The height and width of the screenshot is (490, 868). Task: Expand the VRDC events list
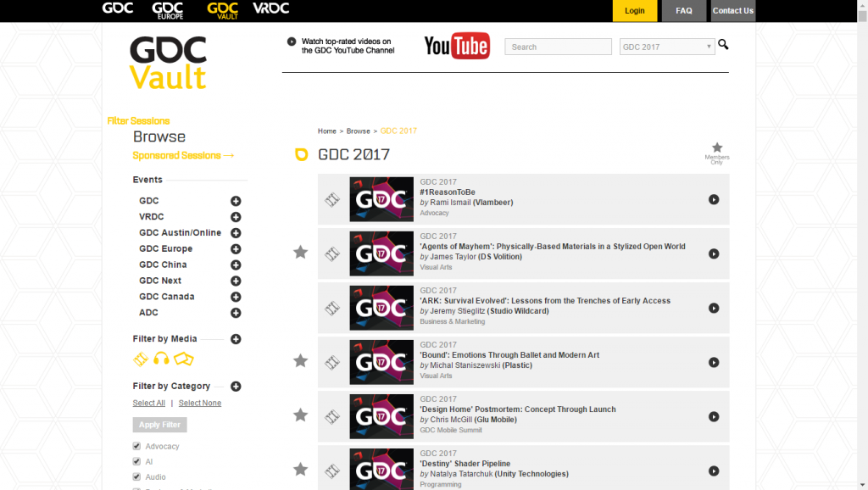(236, 217)
